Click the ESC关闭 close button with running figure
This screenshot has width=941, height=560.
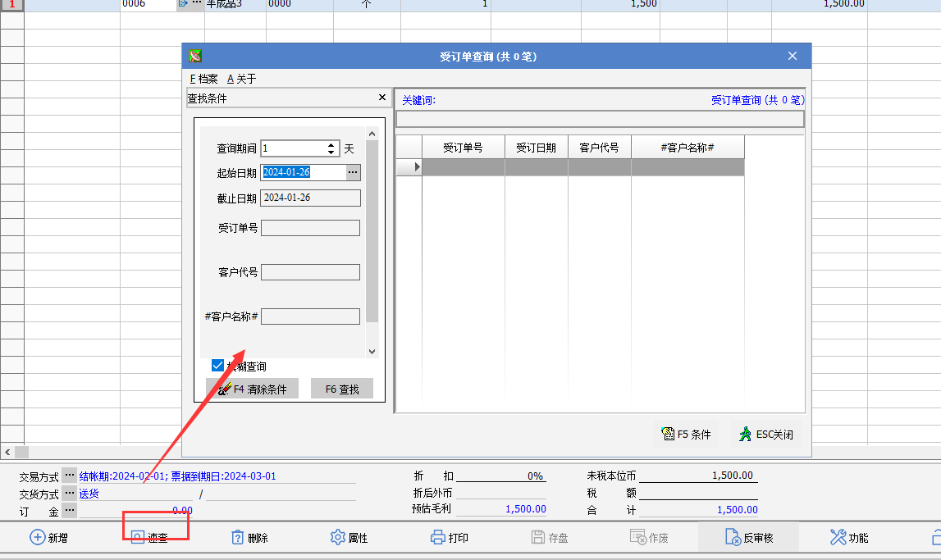point(765,435)
